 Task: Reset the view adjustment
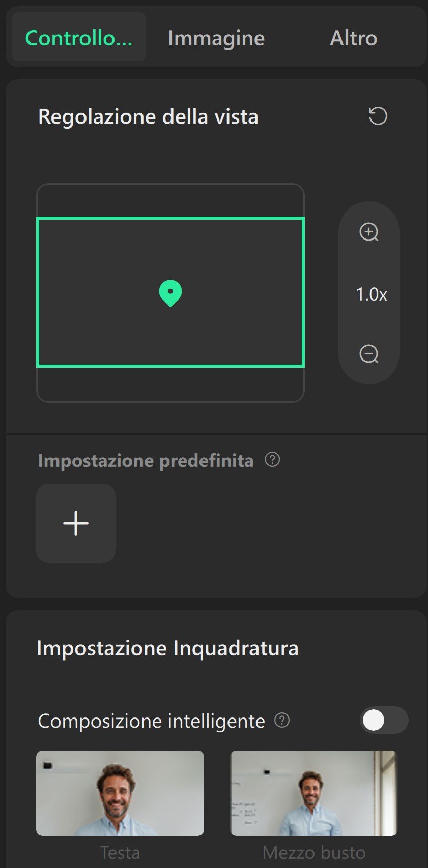[378, 116]
